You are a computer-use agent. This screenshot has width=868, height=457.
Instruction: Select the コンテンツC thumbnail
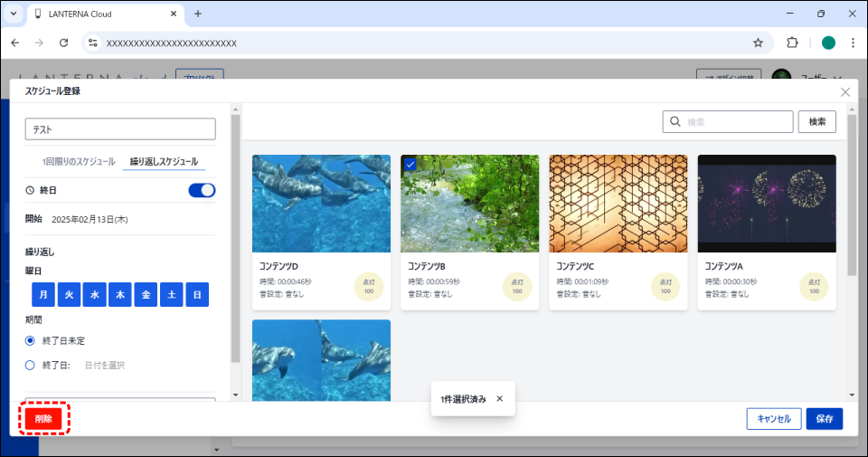(x=618, y=202)
